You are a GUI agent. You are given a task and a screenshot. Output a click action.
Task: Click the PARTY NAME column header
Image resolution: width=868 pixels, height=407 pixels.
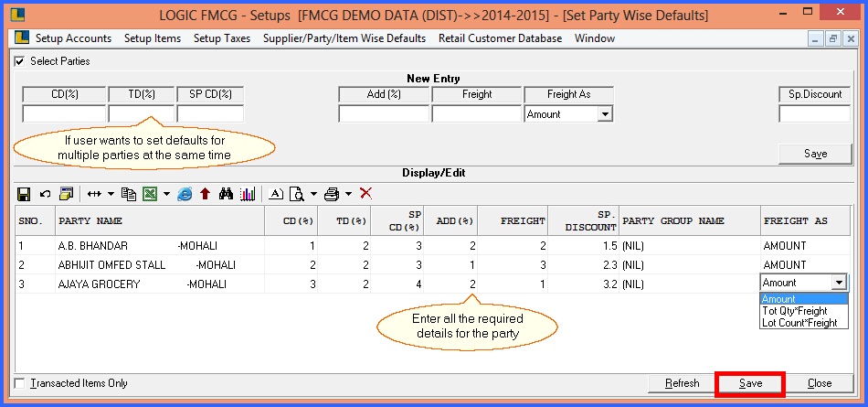[x=160, y=220]
